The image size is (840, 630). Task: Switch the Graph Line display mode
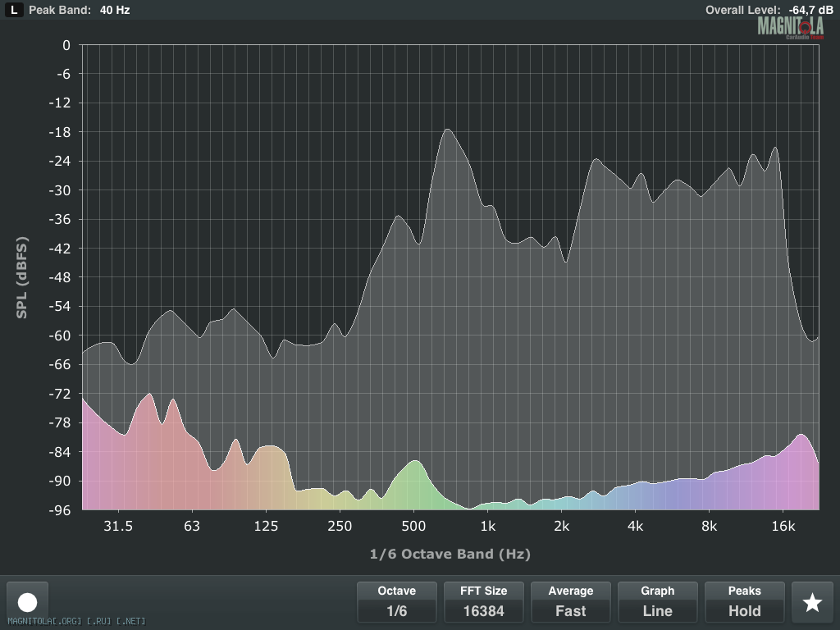point(658,602)
